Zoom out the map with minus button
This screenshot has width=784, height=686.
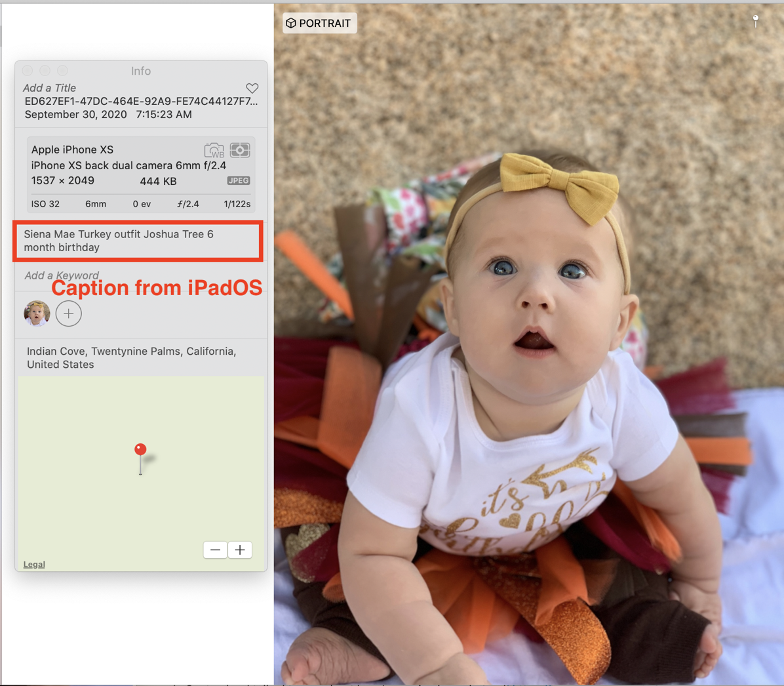coord(215,550)
